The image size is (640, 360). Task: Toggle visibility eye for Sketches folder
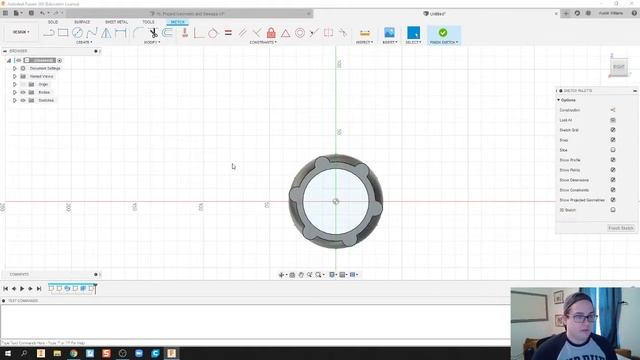[x=23, y=100]
